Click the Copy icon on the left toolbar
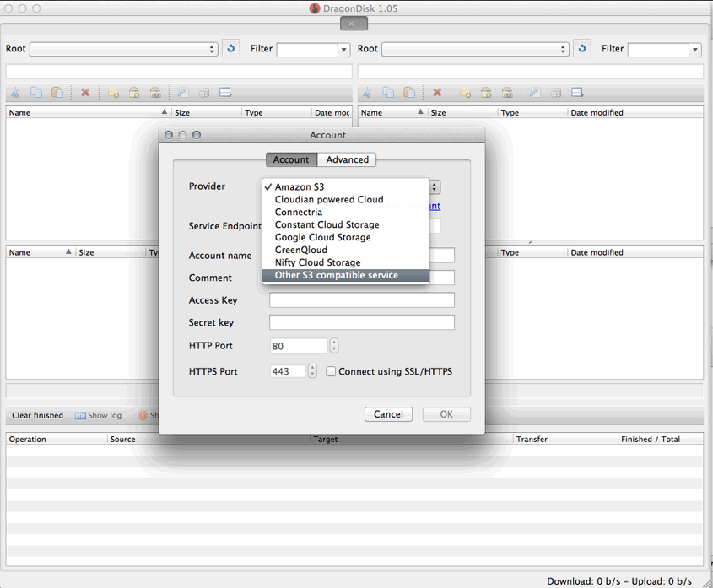713x588 pixels. click(35, 92)
